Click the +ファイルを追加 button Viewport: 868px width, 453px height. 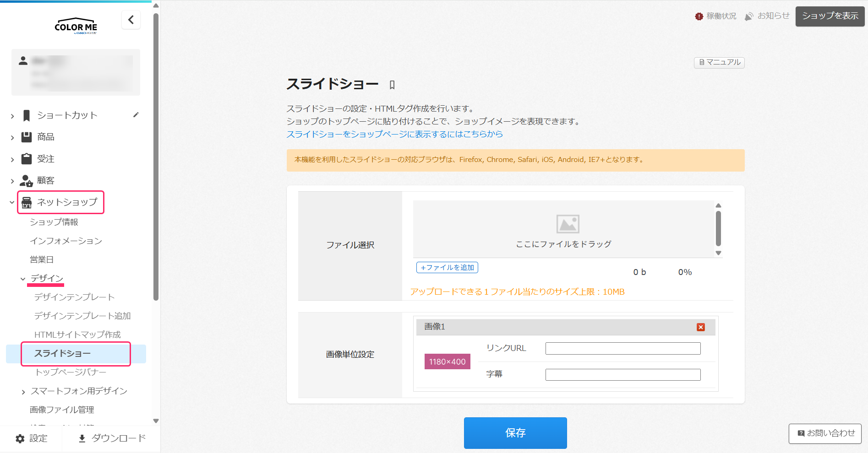click(x=447, y=268)
